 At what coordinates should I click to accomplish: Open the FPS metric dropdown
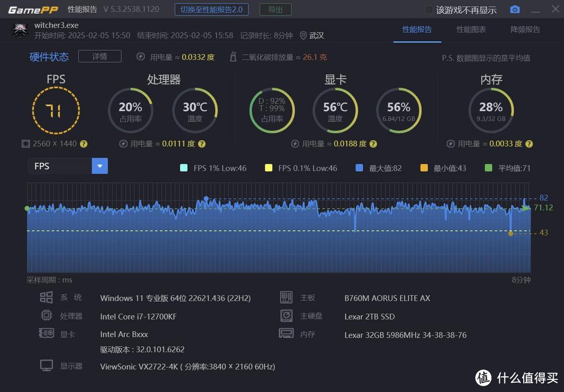[68, 166]
